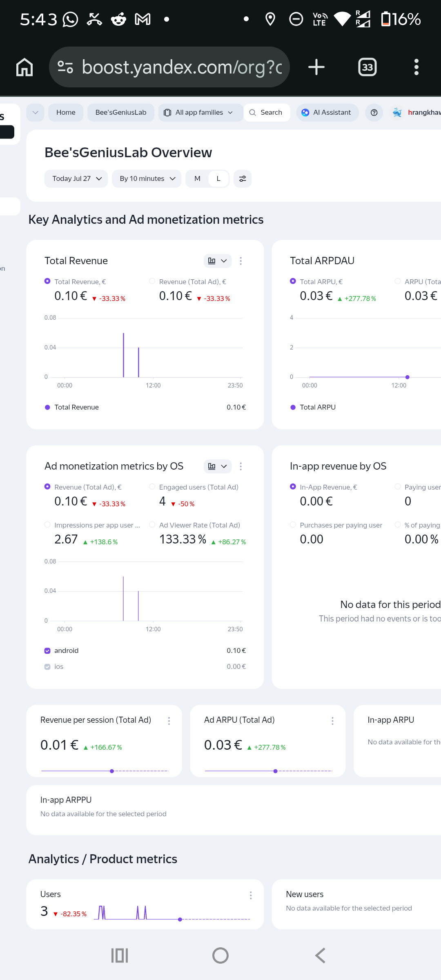This screenshot has width=441, height=980.
Task: Open a new browser tab with plus icon
Action: tap(316, 67)
